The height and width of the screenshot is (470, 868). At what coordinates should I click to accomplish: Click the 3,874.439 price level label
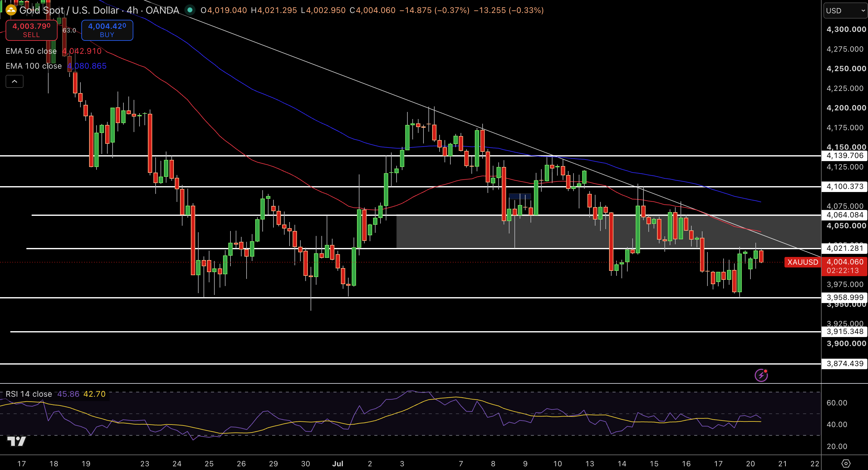coord(845,364)
